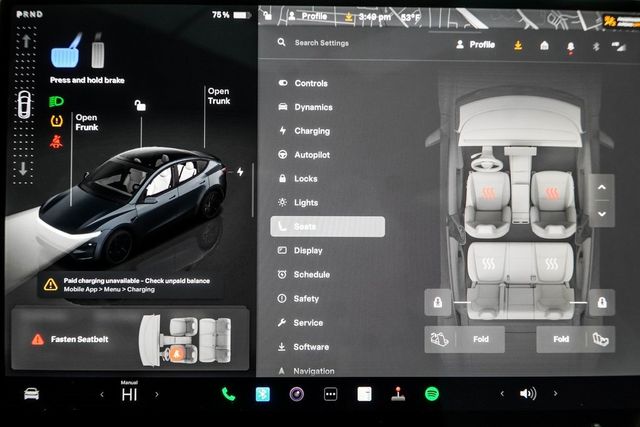Tap the Fasten Seatbelt alert card

(130, 339)
